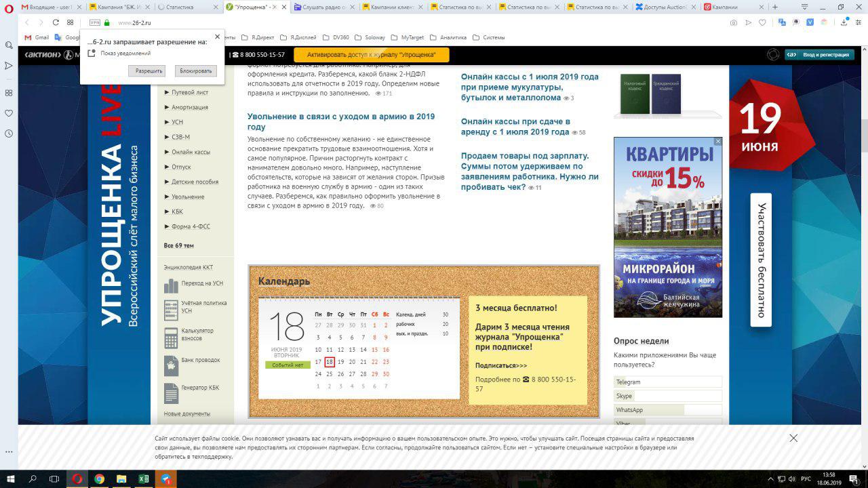Open sidebar three-dots settings
The width and height of the screenshot is (868, 488).
coord(9,451)
